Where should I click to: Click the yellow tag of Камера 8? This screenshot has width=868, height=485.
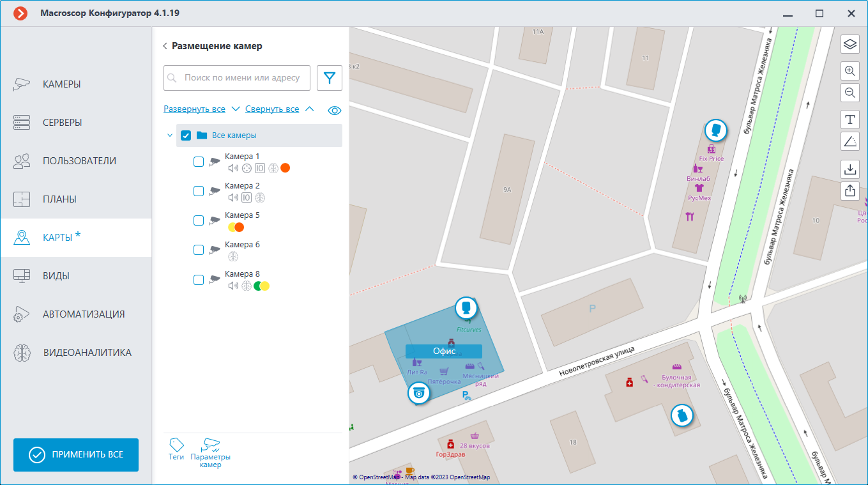point(264,286)
